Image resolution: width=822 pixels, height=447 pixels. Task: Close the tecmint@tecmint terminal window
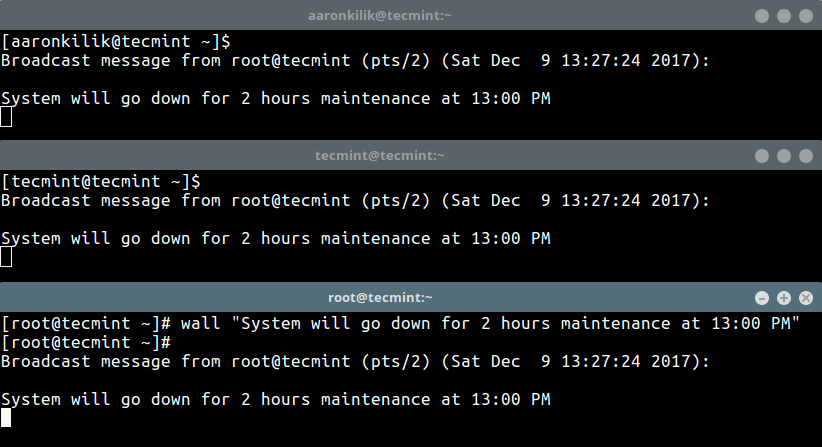tap(805, 156)
